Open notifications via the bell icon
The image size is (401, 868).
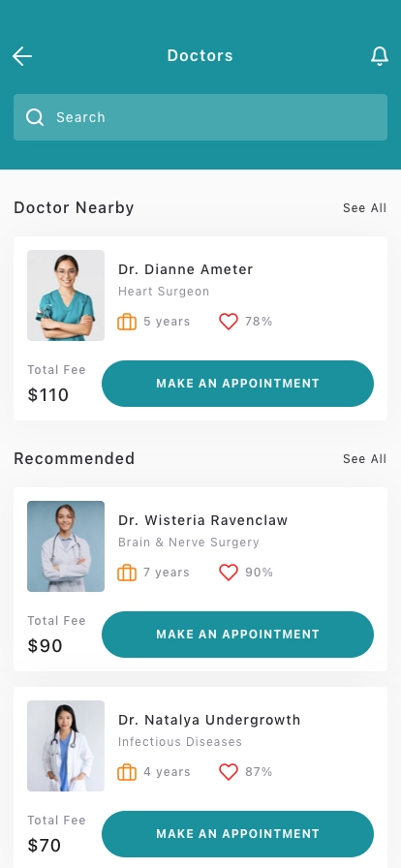[x=380, y=56]
